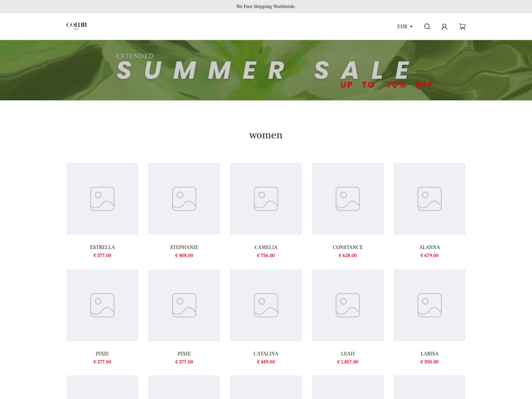Click the € 628.00 price
The height and width of the screenshot is (399, 532).
point(348,255)
